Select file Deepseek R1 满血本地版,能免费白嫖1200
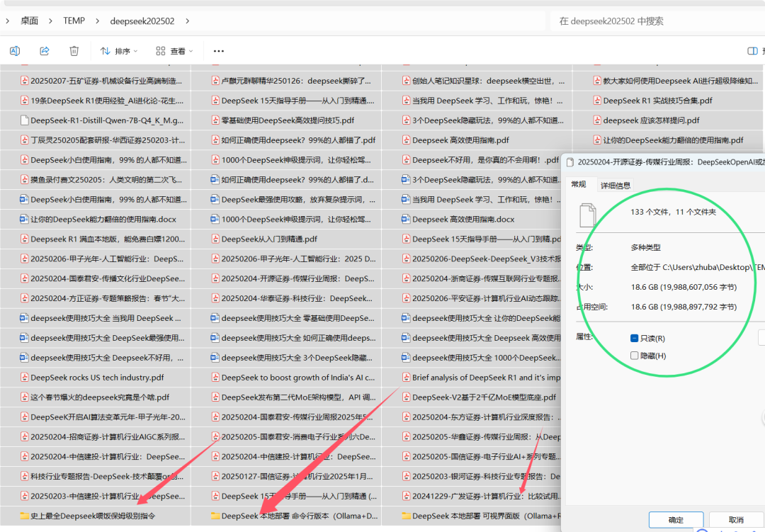The height and width of the screenshot is (532, 765). 103,239
